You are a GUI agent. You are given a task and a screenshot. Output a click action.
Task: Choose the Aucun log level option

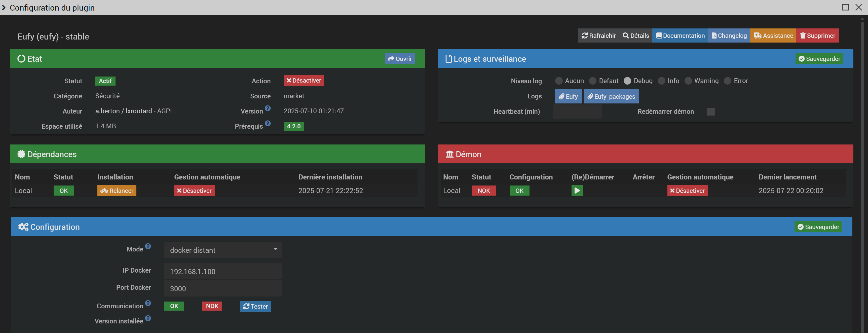[x=559, y=81]
